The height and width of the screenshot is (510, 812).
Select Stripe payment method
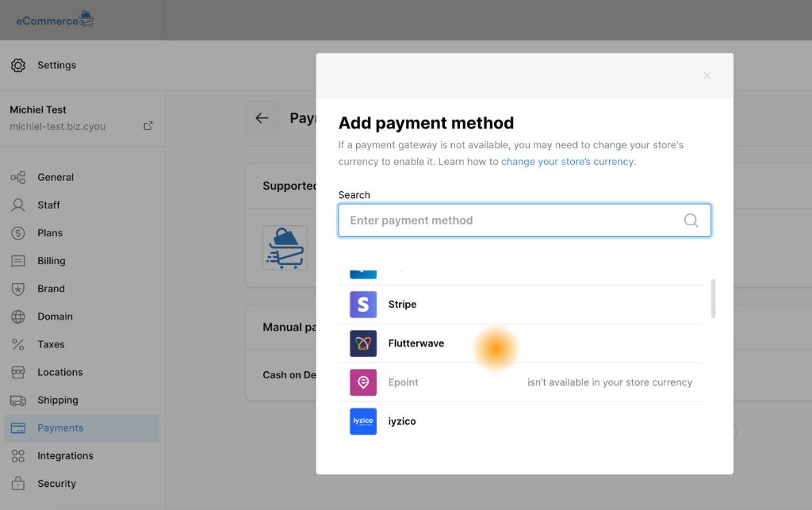tap(402, 305)
